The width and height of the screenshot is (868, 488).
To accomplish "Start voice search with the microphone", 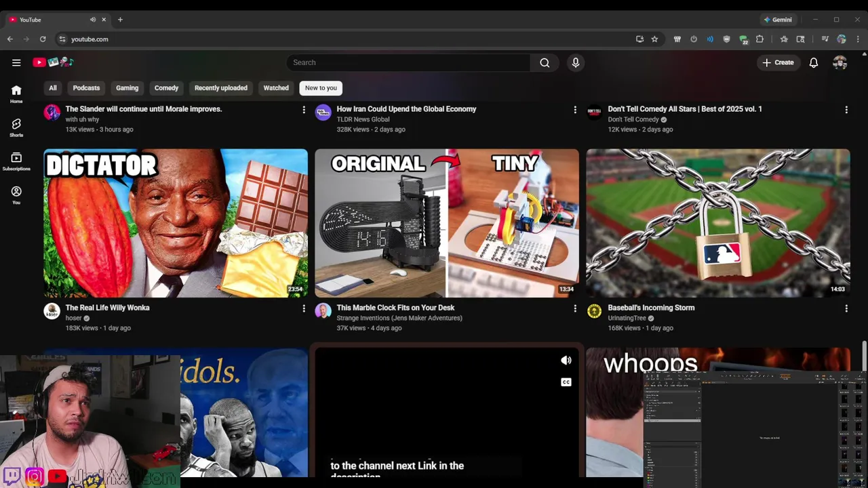I will click(x=576, y=62).
